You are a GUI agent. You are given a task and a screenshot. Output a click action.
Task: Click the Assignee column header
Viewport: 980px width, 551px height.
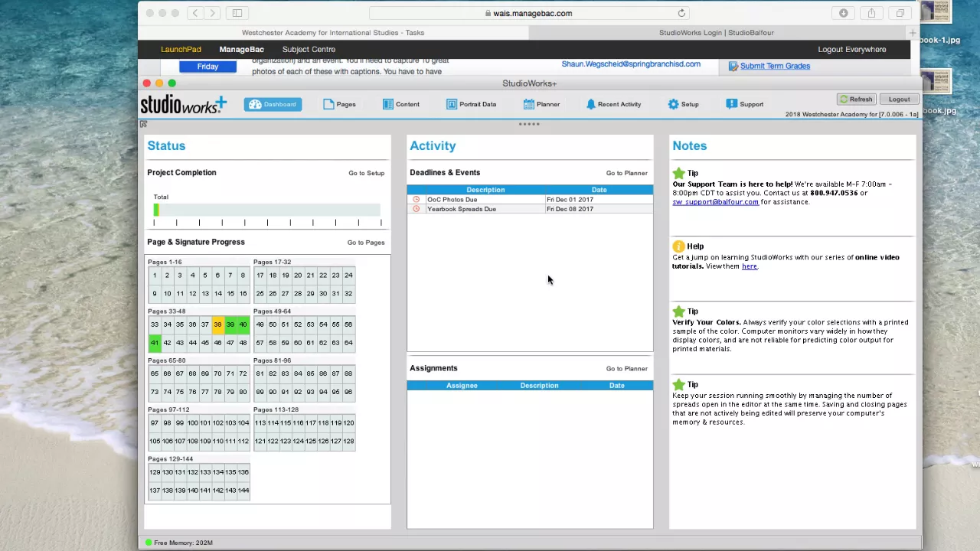coord(462,386)
